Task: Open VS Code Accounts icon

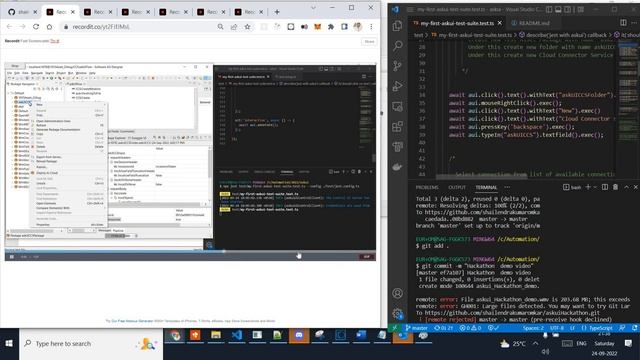Action: coord(397,293)
